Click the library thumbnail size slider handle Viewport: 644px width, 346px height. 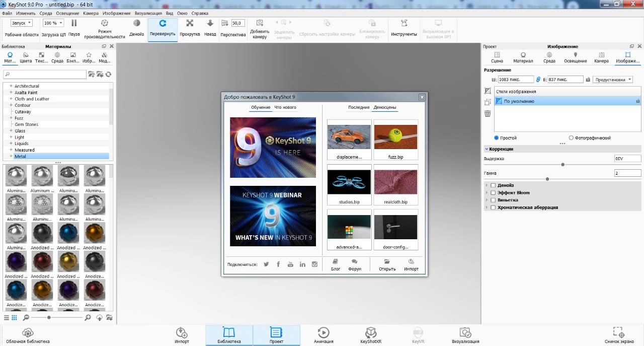pyautogui.click(x=49, y=318)
